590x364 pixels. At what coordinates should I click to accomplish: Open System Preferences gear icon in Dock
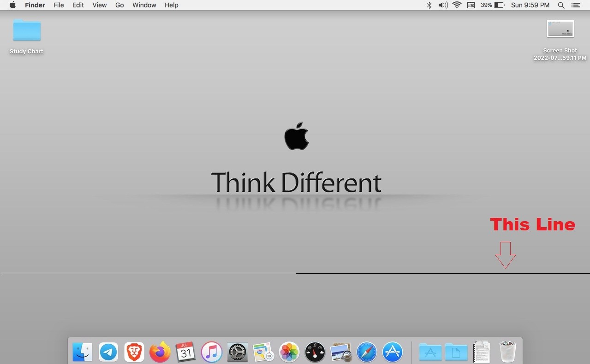(238, 352)
